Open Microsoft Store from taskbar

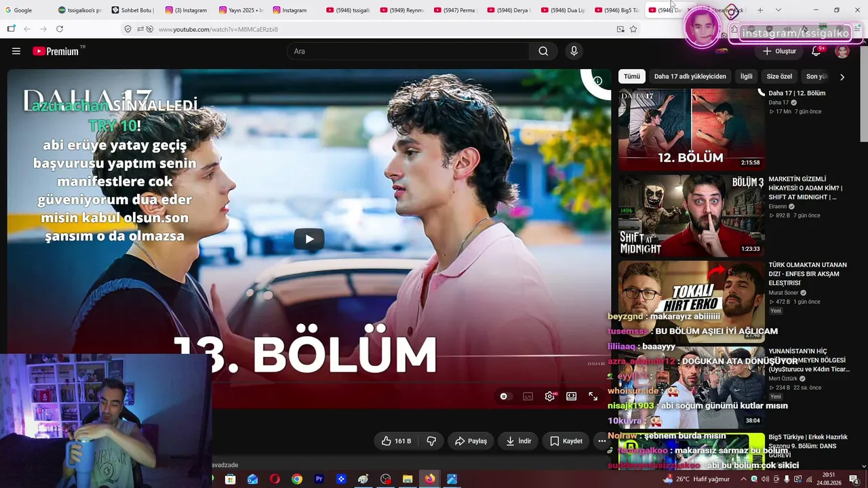[x=231, y=479]
